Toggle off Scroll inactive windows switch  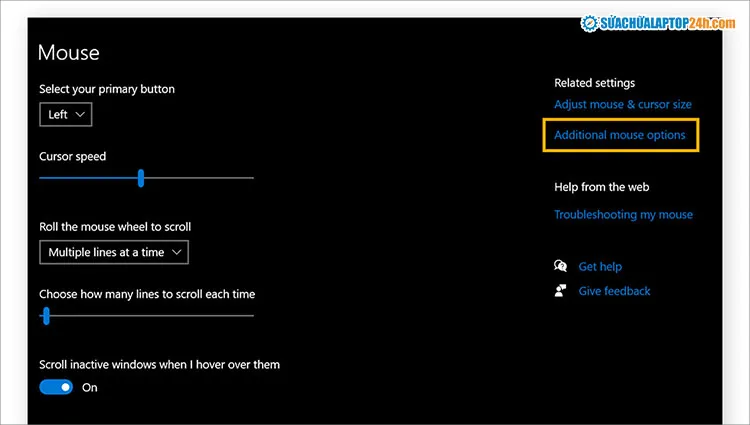click(x=56, y=387)
